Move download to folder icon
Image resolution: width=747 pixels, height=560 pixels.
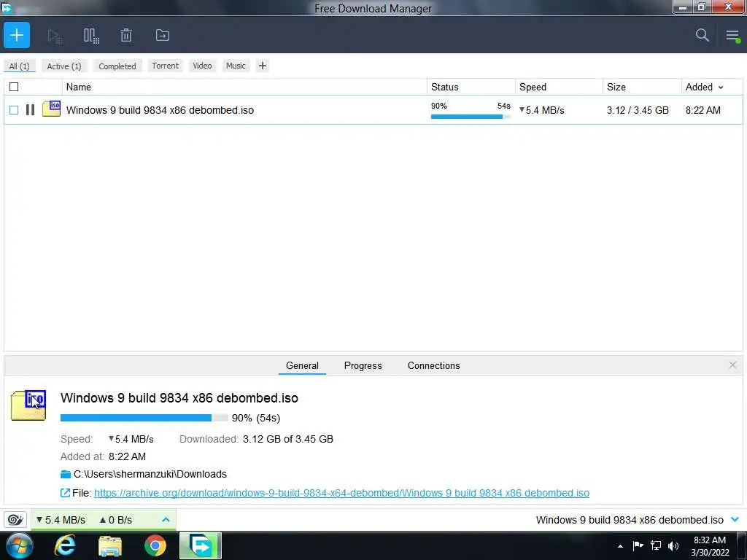coord(163,35)
